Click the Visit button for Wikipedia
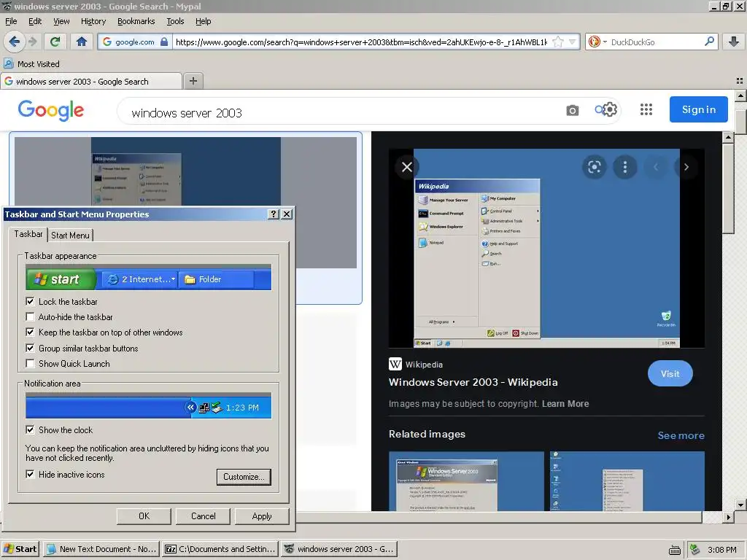The width and height of the screenshot is (747, 560). point(670,374)
